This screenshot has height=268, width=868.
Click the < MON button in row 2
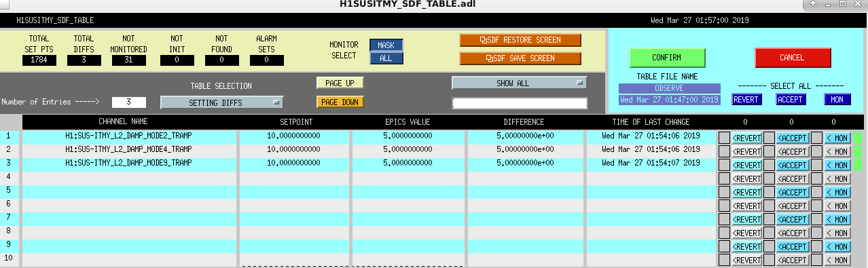click(837, 151)
